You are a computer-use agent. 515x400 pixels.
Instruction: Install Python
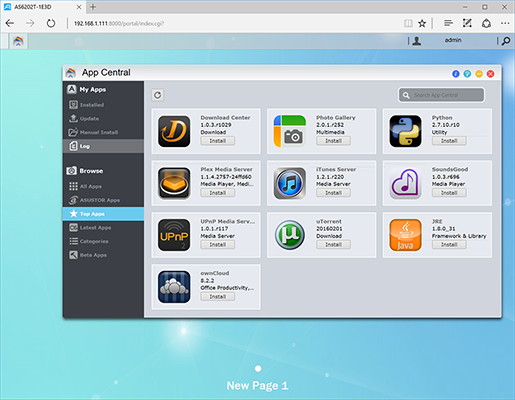click(449, 141)
